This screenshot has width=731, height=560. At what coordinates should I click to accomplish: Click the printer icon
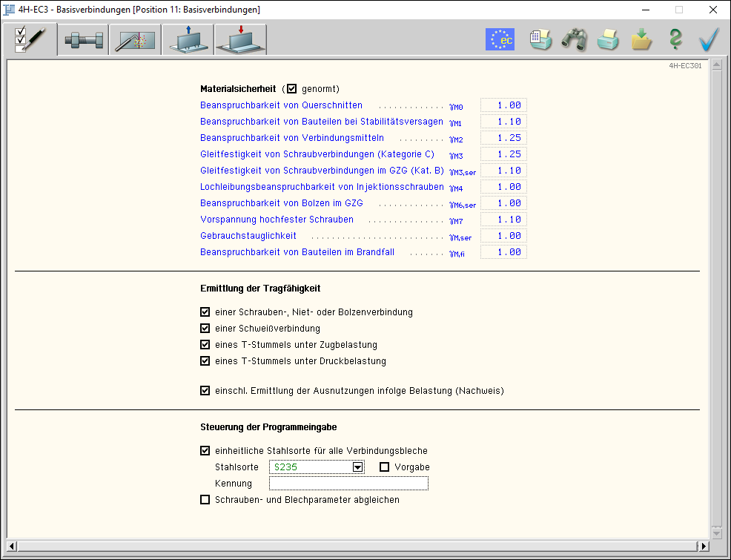[608, 39]
